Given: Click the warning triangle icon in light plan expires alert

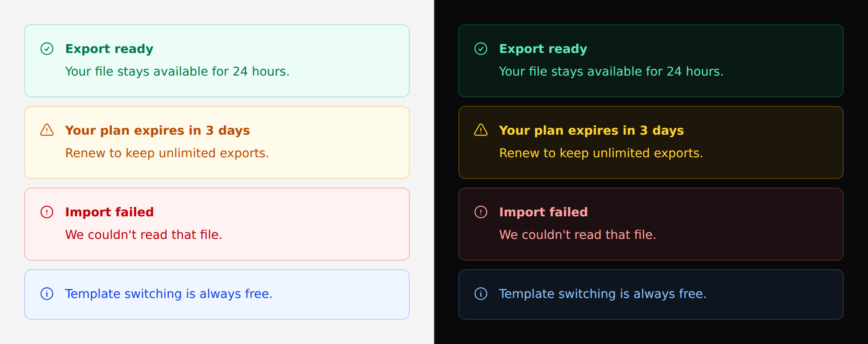Looking at the screenshot, I should point(47,130).
